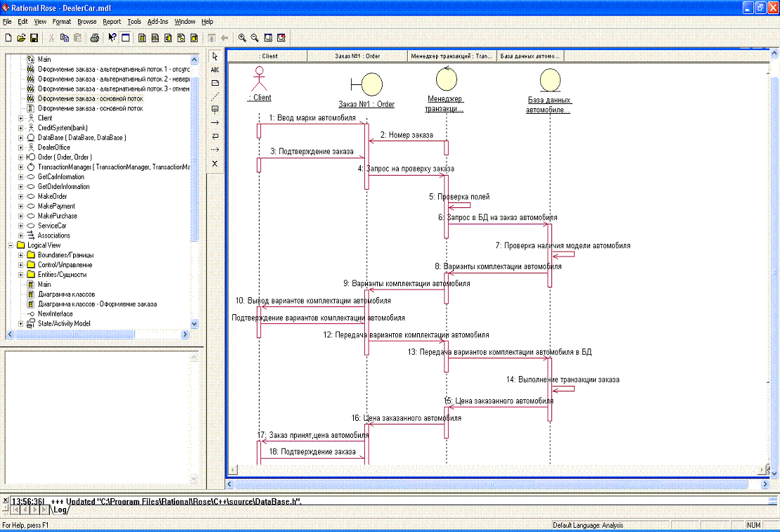Select the Диаграмма классов tree item
The image size is (780, 532).
[66, 294]
